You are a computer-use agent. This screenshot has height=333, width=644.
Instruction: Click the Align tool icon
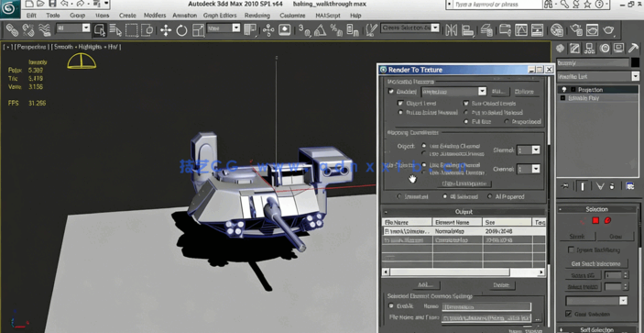[467, 30]
